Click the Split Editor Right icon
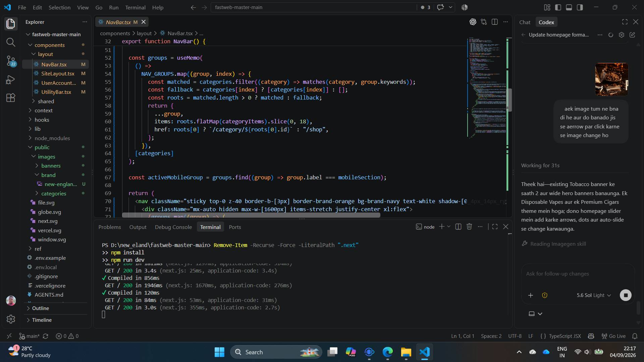Image resolution: width=644 pixels, height=362 pixels. 494,22
